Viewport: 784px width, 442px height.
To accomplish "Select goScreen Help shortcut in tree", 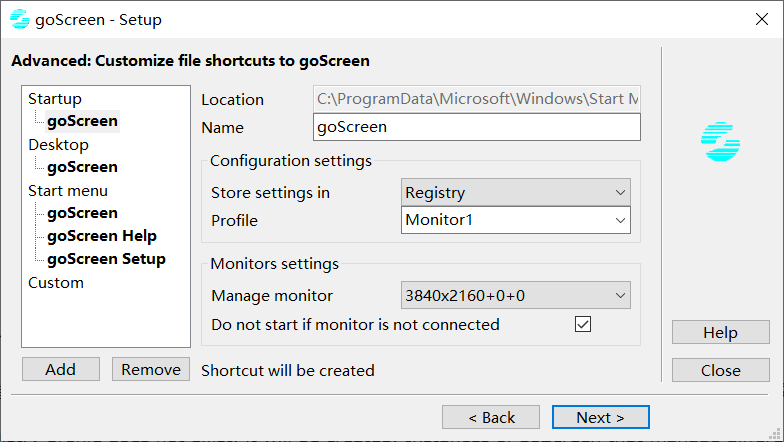I will point(101,237).
